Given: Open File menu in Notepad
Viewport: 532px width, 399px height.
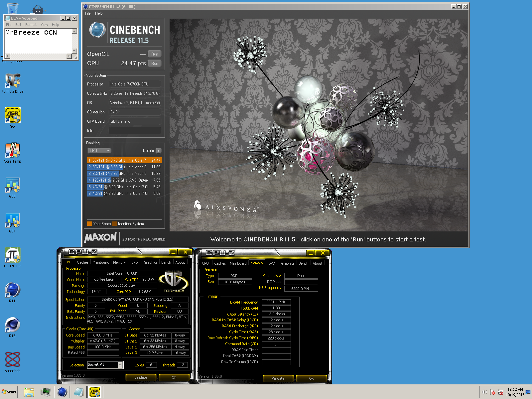Looking at the screenshot, I should pyautogui.click(x=9, y=25).
